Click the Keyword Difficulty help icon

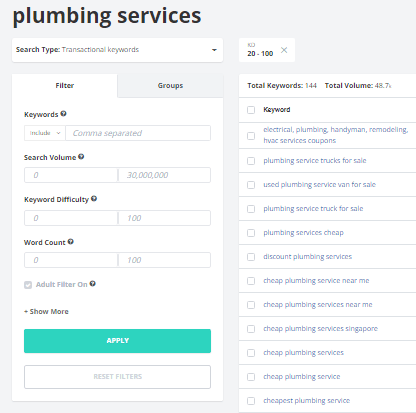click(x=94, y=199)
